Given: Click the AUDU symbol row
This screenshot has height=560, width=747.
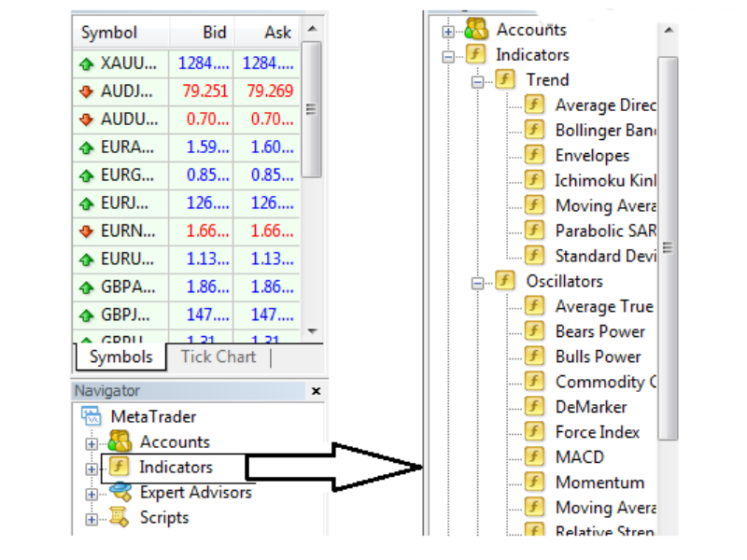Looking at the screenshot, I should [x=186, y=119].
